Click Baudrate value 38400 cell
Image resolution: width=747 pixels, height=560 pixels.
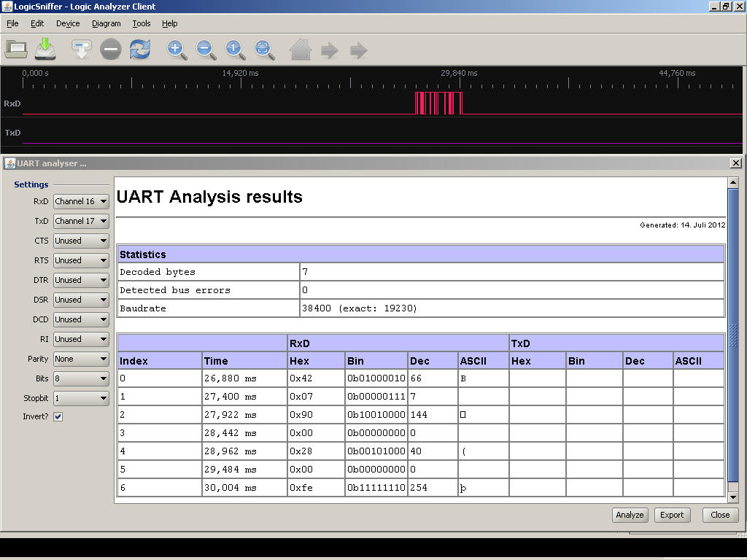click(x=512, y=308)
